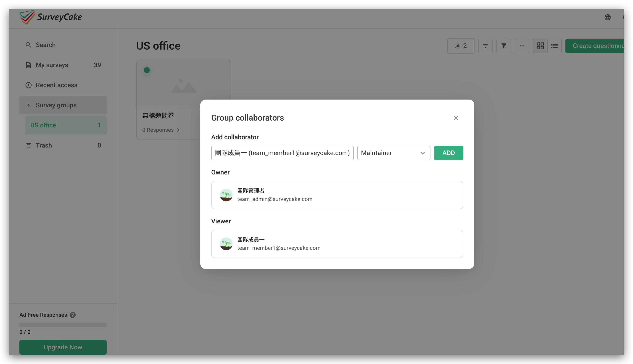633x364 pixels.
Task: Click the Create questionnaire button
Action: (594, 46)
